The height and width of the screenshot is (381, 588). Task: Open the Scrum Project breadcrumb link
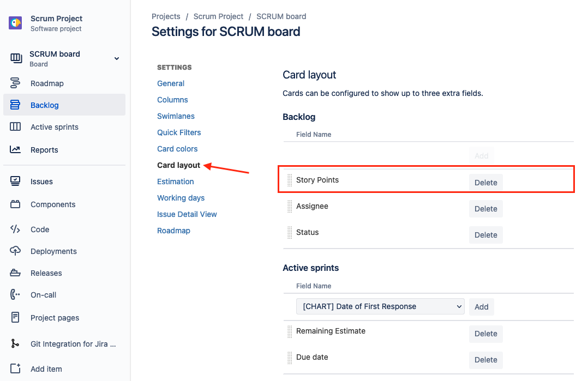point(218,16)
